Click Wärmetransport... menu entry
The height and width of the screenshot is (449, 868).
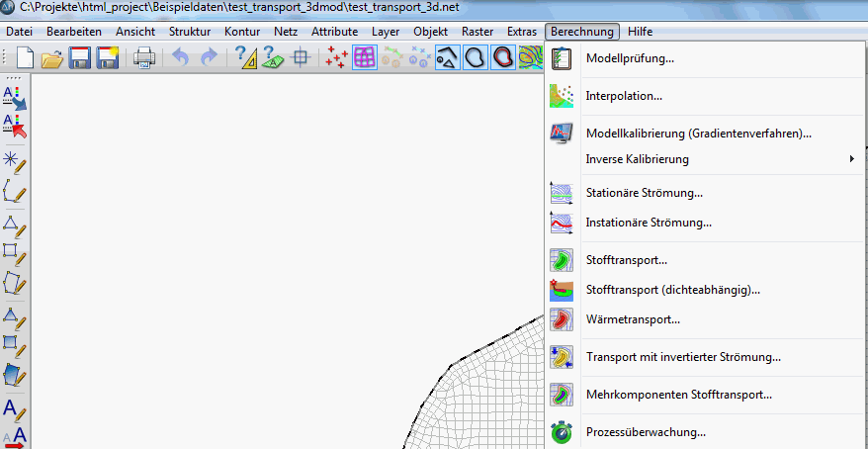point(633,319)
